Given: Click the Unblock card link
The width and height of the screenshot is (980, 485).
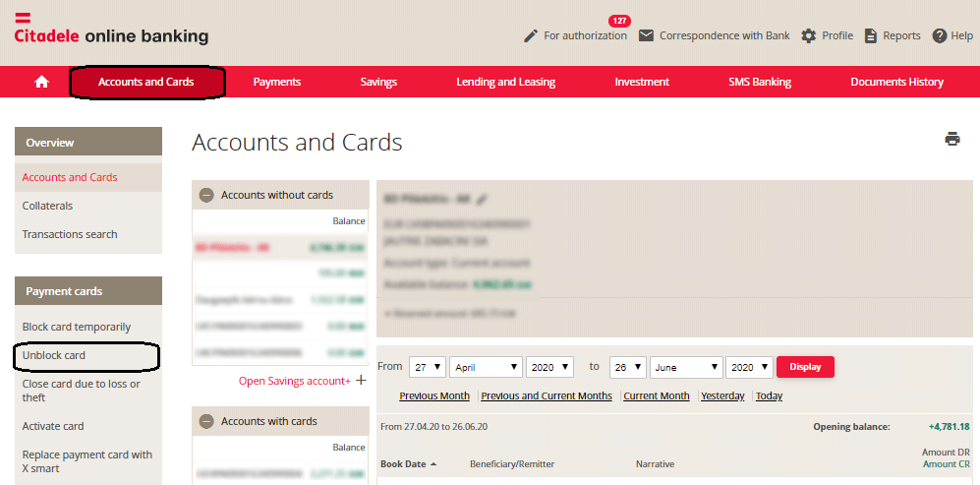Looking at the screenshot, I should point(54,355).
